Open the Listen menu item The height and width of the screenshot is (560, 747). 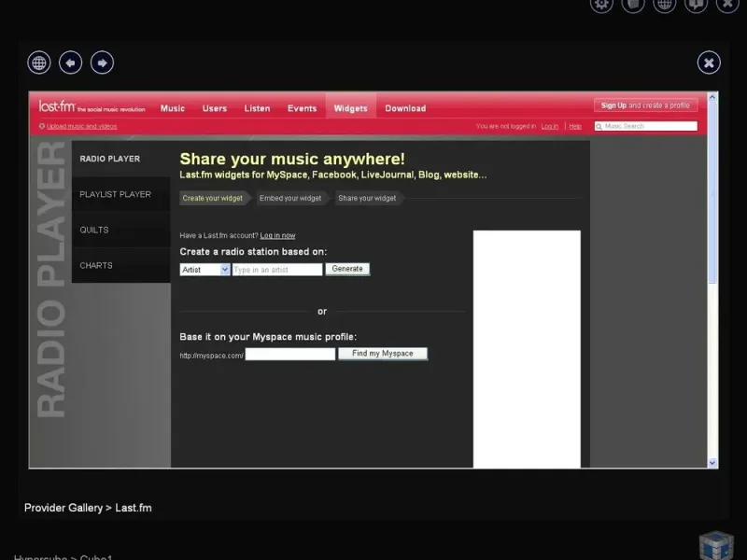258,108
